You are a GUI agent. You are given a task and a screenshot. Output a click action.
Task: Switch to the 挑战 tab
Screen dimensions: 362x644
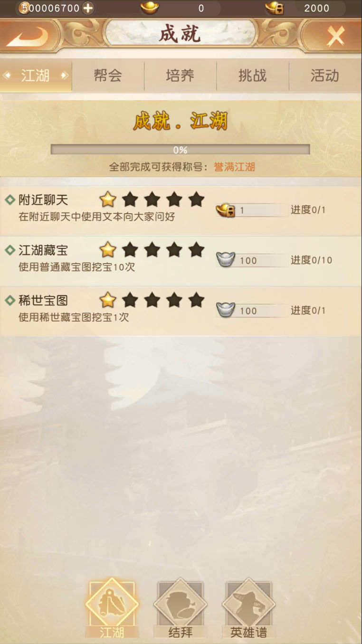253,76
